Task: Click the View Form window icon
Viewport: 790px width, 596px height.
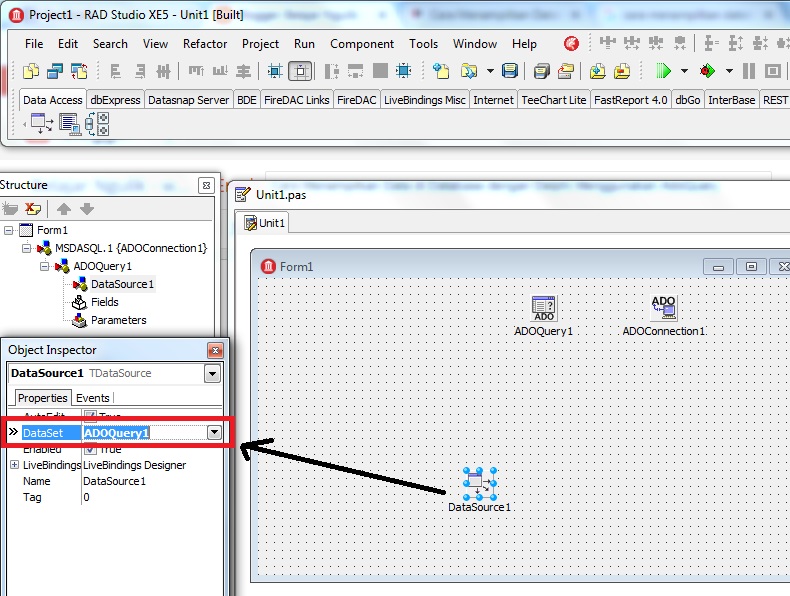Action: pyautogui.click(x=55, y=71)
